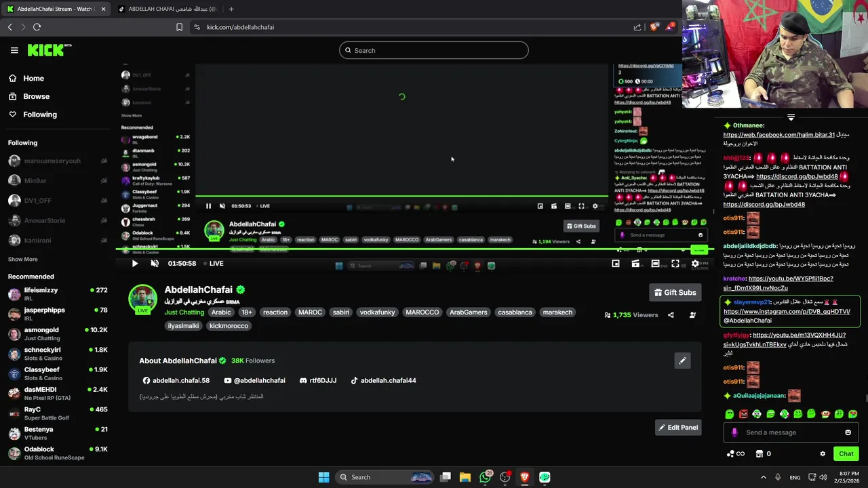868x488 pixels.
Task: Open player settings gear
Action: (695, 264)
